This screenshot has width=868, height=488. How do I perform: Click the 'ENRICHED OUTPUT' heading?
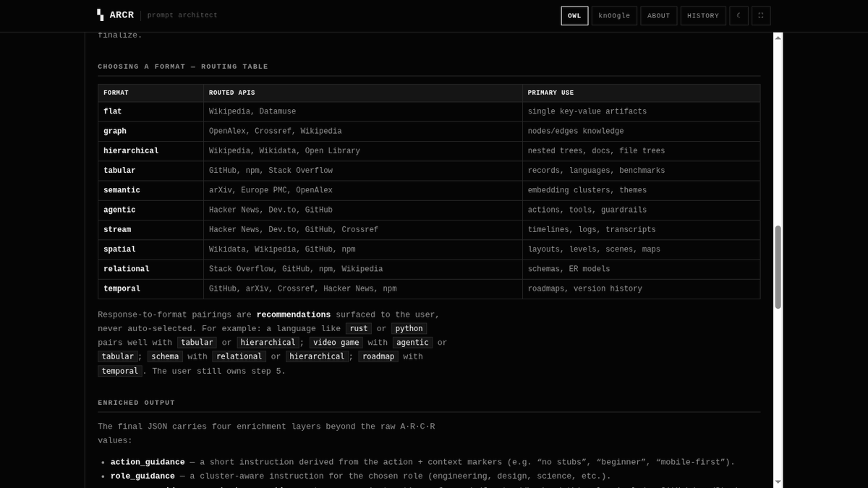(x=137, y=403)
